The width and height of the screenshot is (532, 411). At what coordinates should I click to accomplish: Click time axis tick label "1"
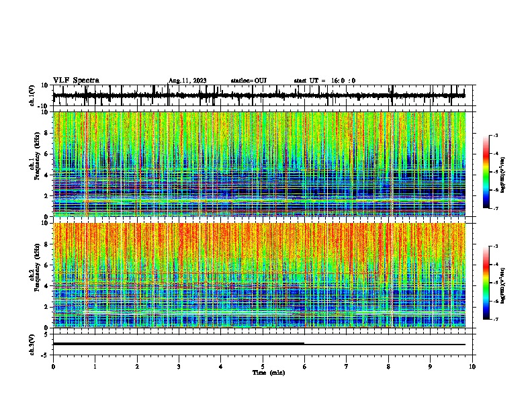pos(95,367)
